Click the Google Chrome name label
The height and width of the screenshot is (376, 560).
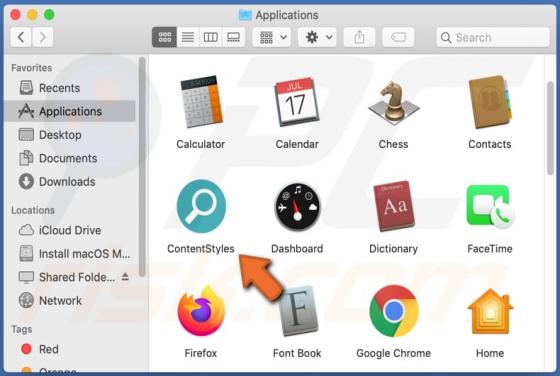tap(394, 353)
